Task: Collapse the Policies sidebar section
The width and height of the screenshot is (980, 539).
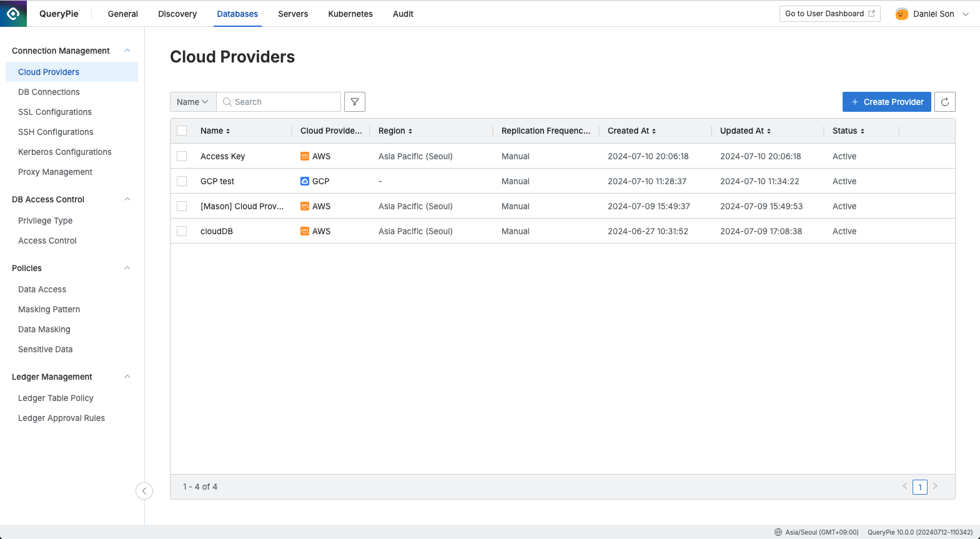Action: tap(127, 268)
